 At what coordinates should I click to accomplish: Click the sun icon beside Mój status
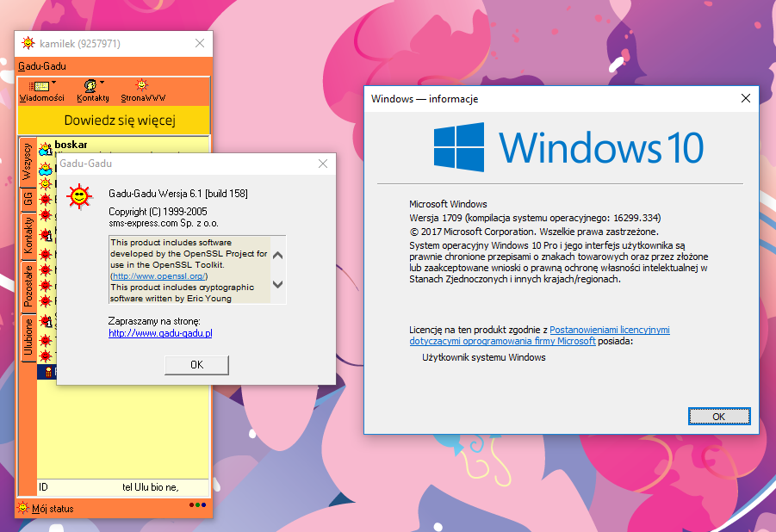click(x=22, y=508)
